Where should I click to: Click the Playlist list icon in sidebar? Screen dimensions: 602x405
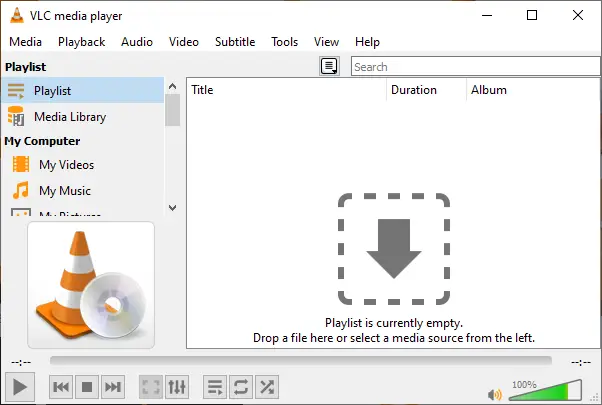pos(16,91)
